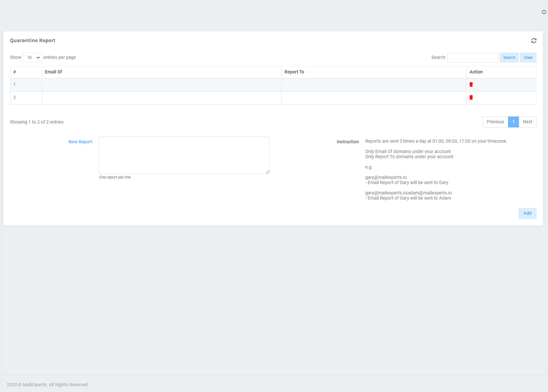Click the New Report label
This screenshot has height=392, width=548.
(80, 141)
